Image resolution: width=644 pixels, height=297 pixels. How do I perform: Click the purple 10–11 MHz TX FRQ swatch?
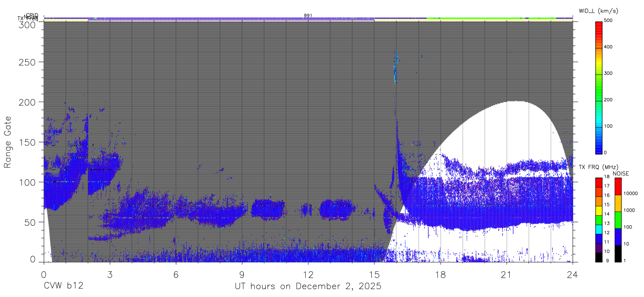click(x=599, y=248)
